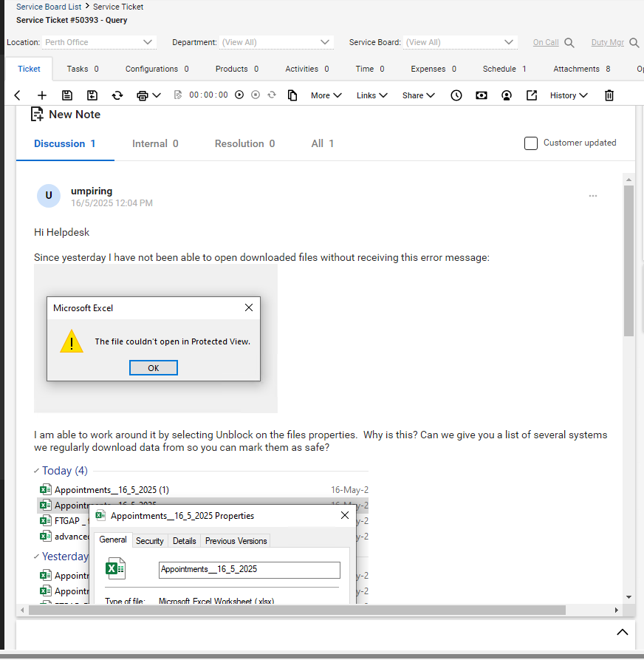Screen dimensions: 644x660
Task: Toggle the Customer updated checkbox
Action: [531, 143]
